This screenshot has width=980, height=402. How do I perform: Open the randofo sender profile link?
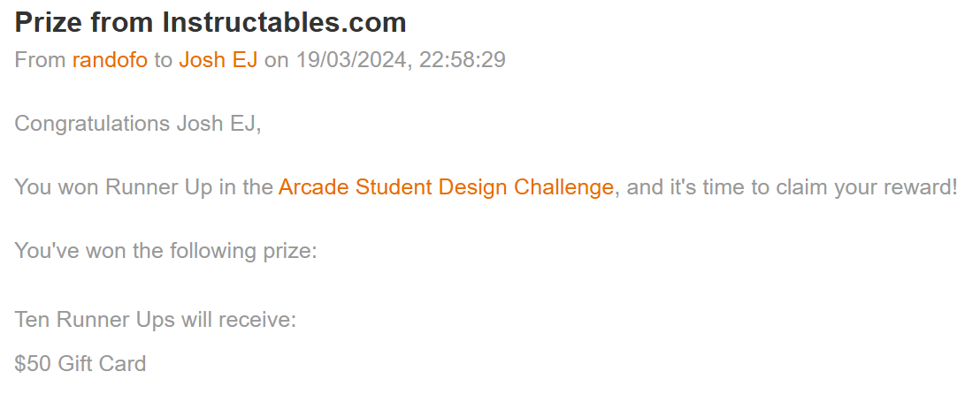tap(110, 60)
